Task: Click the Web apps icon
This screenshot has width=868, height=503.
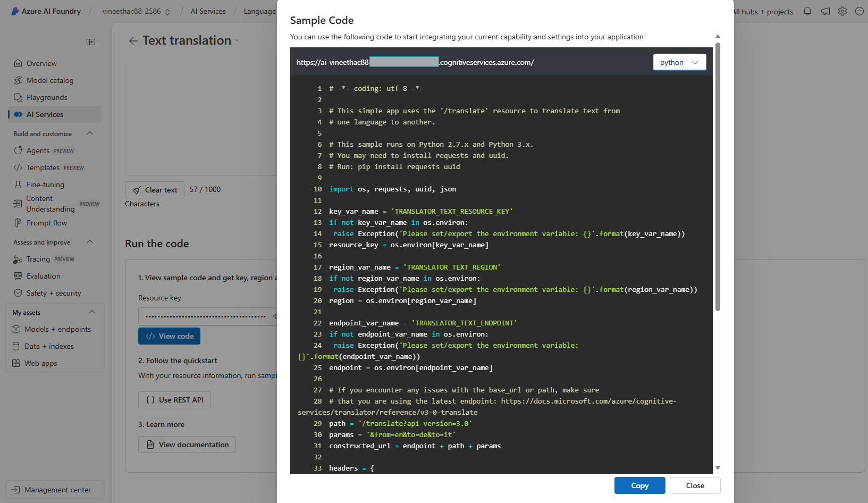Action: 16,363
